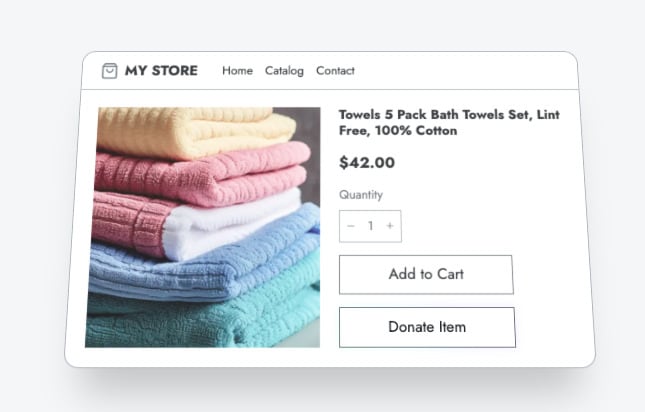Screen dimensions: 645x412
Task: Click the MY STORE brand name
Action: [x=161, y=71]
